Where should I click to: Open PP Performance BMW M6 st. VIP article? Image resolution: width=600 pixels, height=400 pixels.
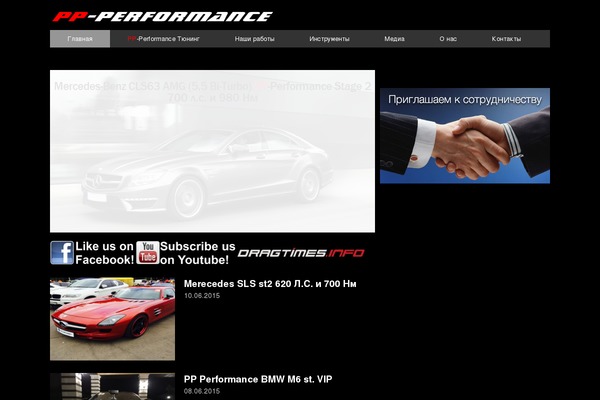pyautogui.click(x=258, y=379)
